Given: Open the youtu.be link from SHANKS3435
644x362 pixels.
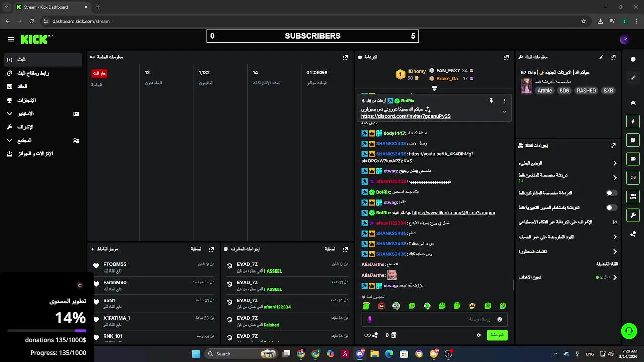Looking at the screenshot, I should [418, 157].
